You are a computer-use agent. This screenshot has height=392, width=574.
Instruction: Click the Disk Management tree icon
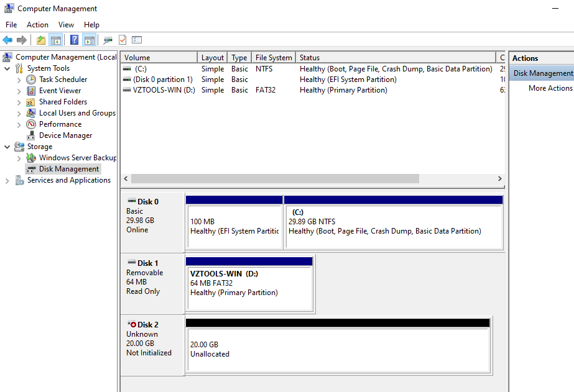pyautogui.click(x=31, y=169)
